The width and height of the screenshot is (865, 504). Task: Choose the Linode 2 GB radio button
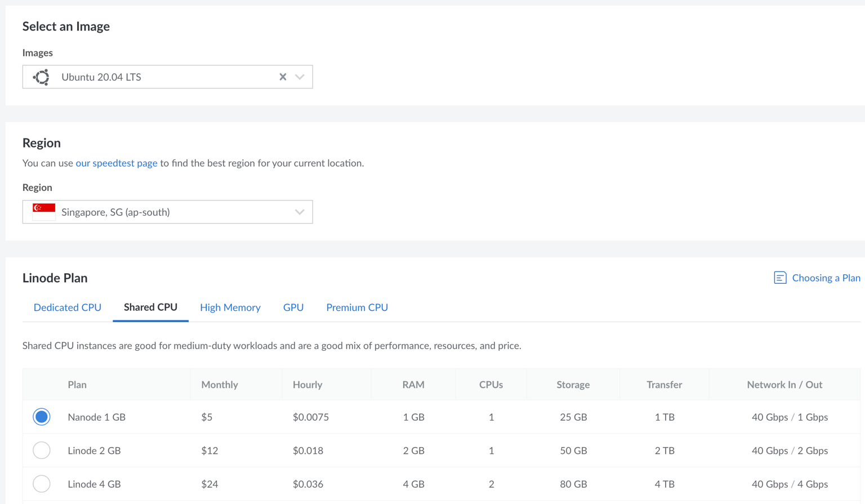pyautogui.click(x=42, y=451)
